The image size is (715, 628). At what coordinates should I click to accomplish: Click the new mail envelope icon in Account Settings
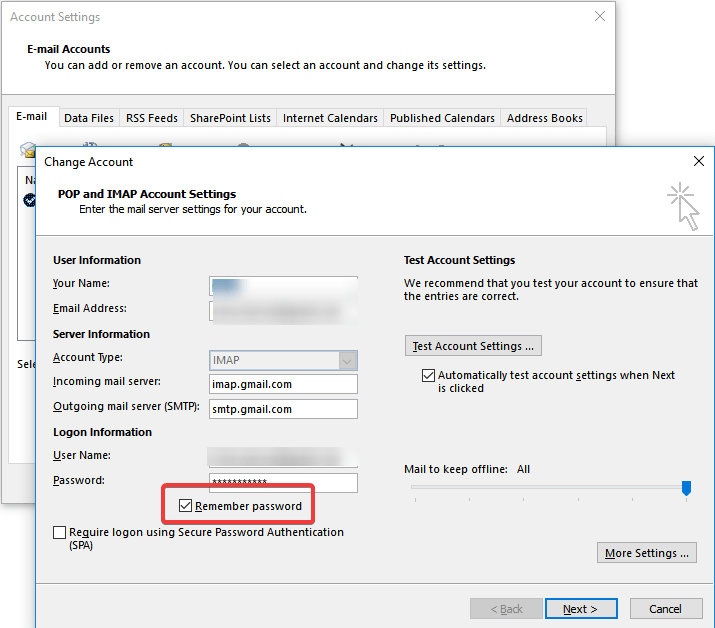pyautogui.click(x=27, y=149)
